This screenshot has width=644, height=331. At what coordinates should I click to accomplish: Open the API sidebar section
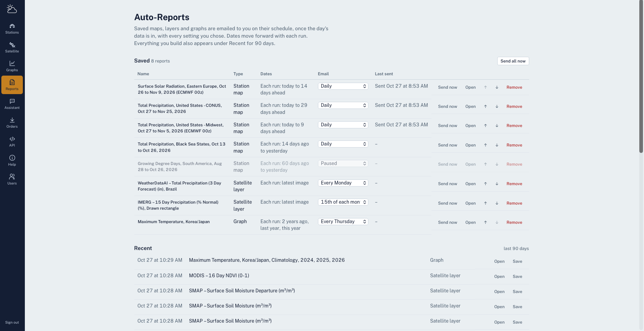click(12, 142)
